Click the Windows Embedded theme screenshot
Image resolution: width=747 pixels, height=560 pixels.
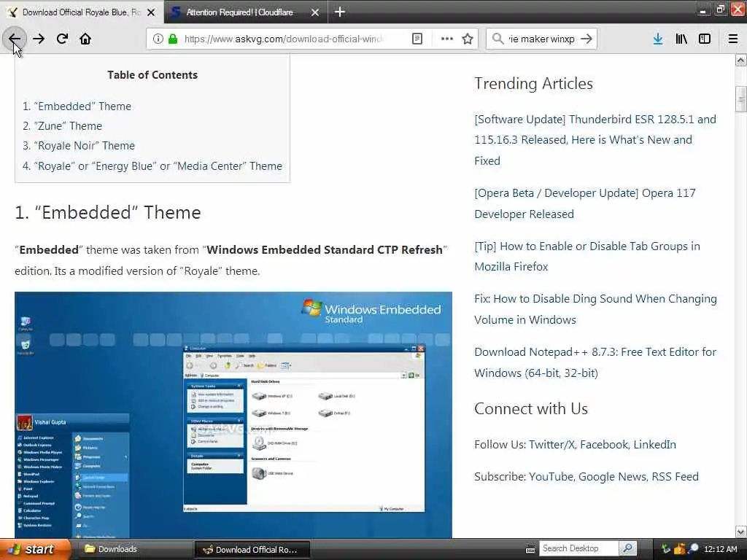click(x=233, y=415)
